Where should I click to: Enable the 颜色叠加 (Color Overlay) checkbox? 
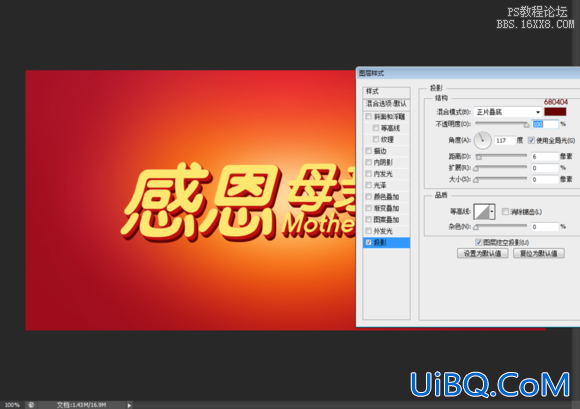click(368, 196)
